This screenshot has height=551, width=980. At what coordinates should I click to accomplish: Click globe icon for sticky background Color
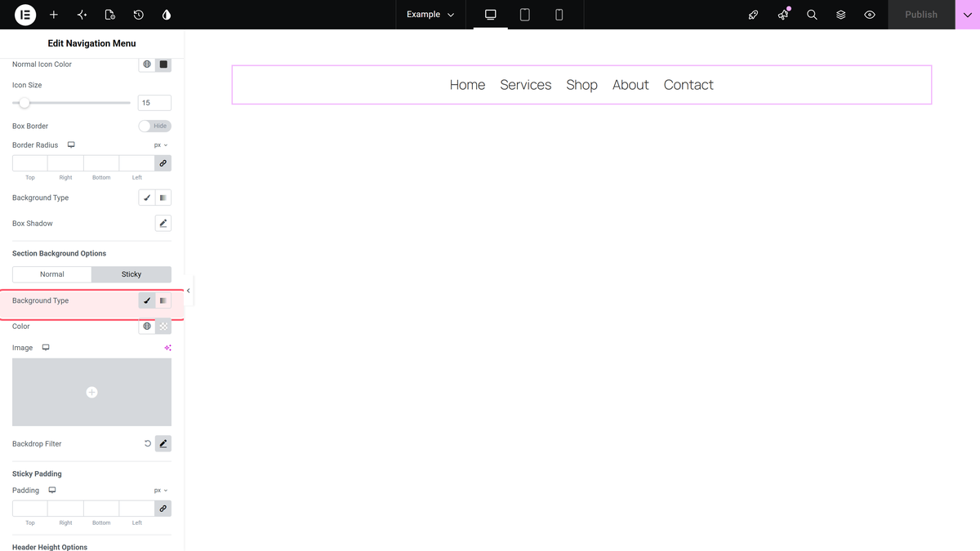point(147,327)
